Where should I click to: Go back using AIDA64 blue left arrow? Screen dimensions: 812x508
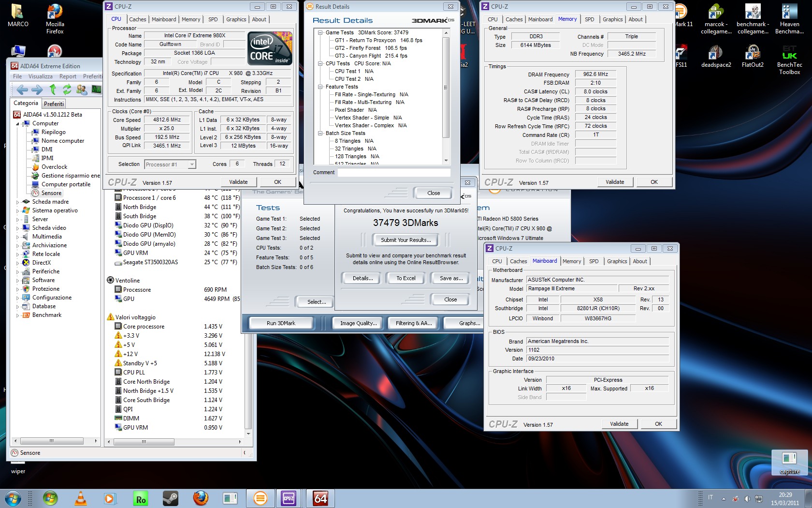coord(22,90)
